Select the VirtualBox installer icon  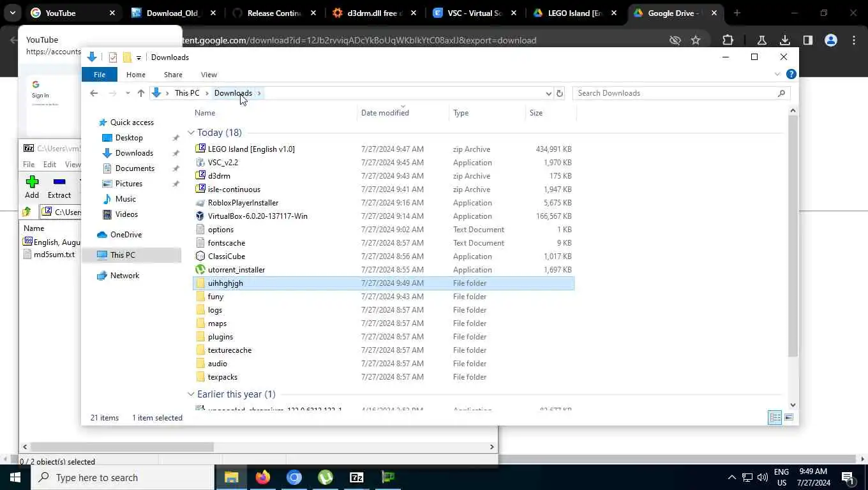[200, 216]
